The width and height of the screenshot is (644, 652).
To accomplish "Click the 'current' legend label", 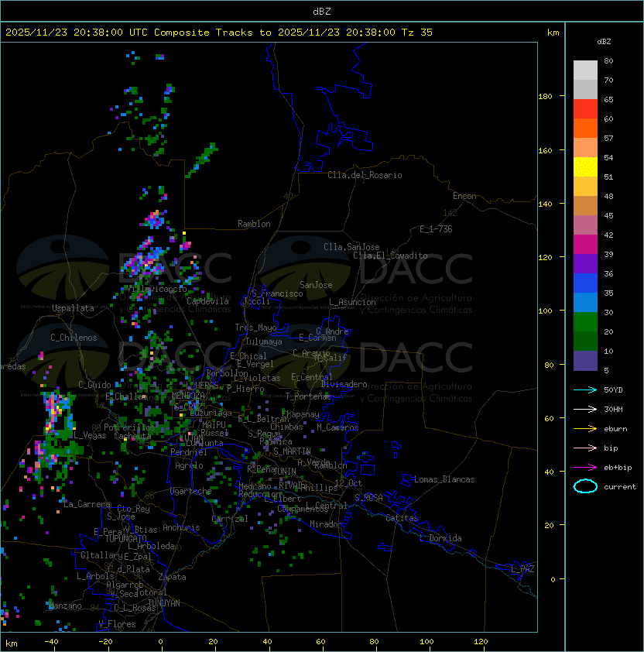I will (620, 487).
